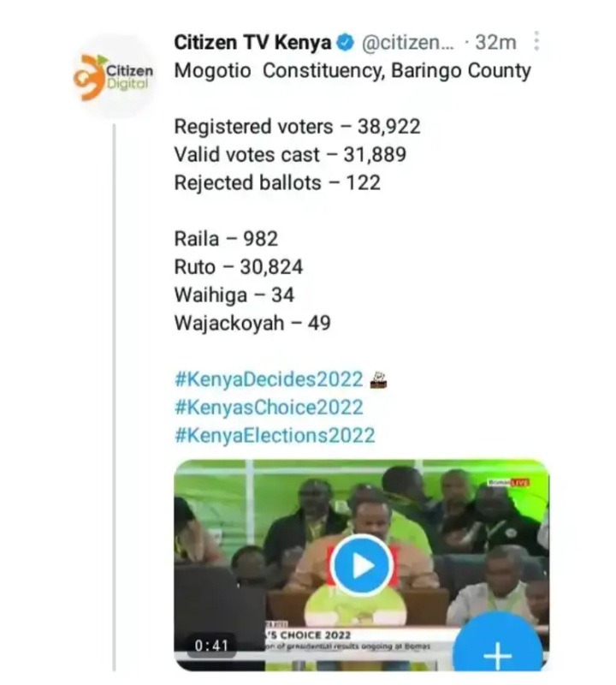Select the Raila – 982 result line
The height and width of the screenshot is (685, 616).
[x=226, y=239]
